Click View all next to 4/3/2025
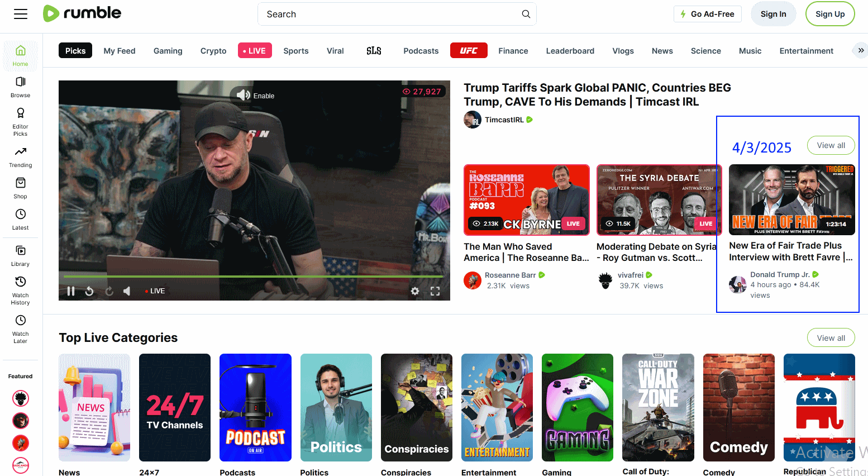Viewport: 868px width, 476px height. pyautogui.click(x=831, y=145)
